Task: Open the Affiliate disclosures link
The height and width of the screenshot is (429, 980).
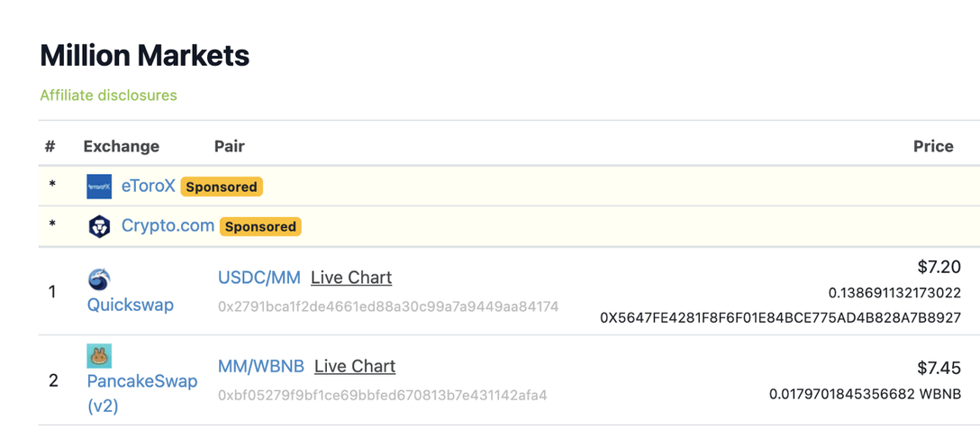Action: [109, 95]
